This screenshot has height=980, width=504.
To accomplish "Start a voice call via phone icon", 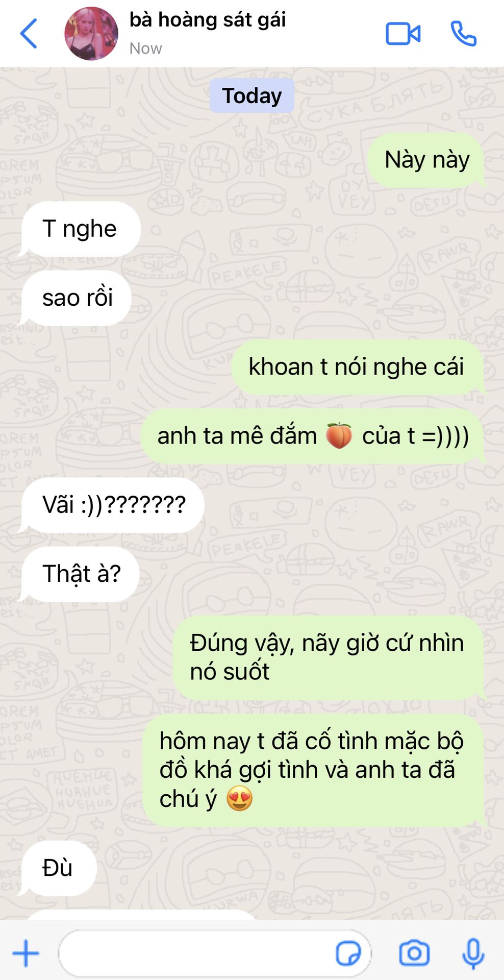I will 464,34.
